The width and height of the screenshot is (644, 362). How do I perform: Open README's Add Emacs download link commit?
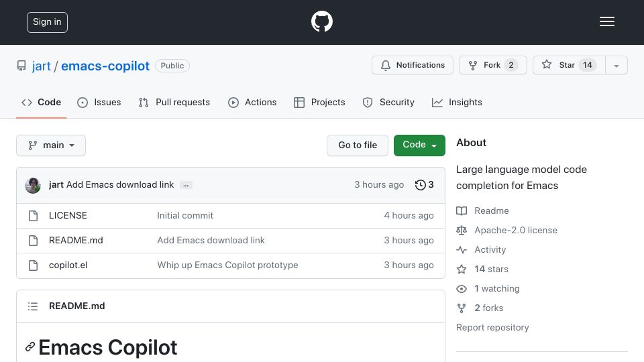[211, 240]
